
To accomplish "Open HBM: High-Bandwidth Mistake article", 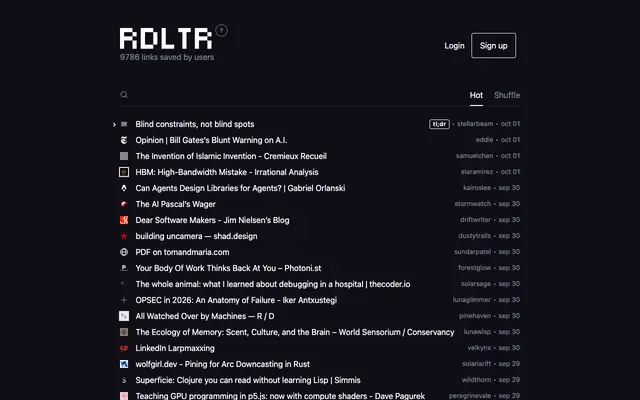I will tap(227, 172).
